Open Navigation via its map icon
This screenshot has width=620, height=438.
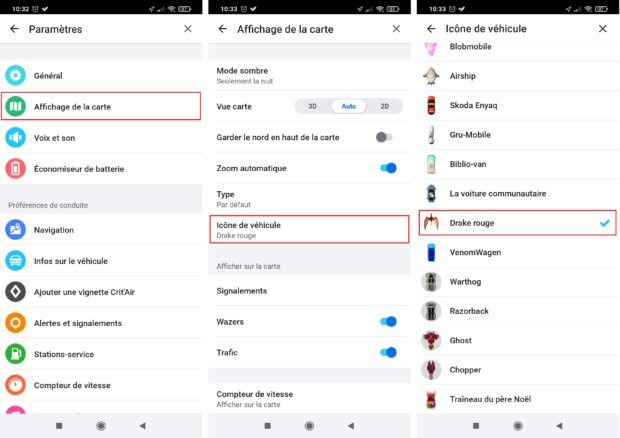15,230
